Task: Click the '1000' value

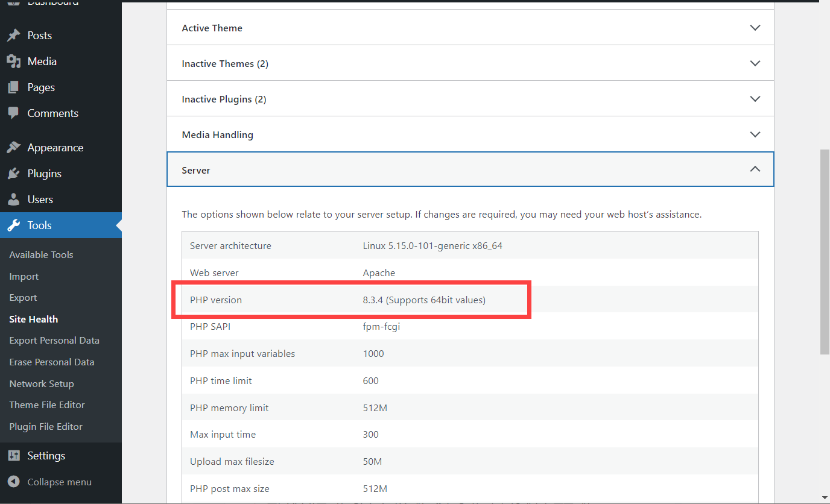Action: tap(373, 354)
